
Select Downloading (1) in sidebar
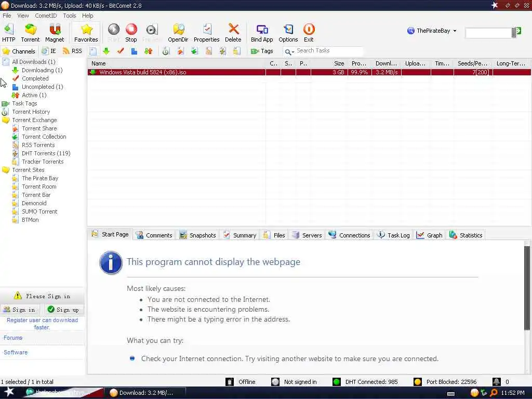tap(42, 70)
